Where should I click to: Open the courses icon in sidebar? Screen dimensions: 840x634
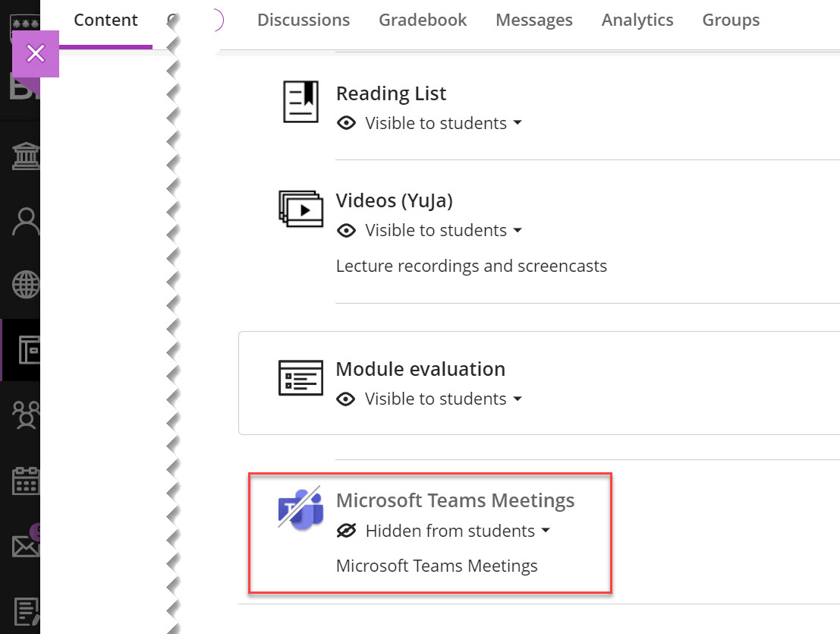click(27, 349)
